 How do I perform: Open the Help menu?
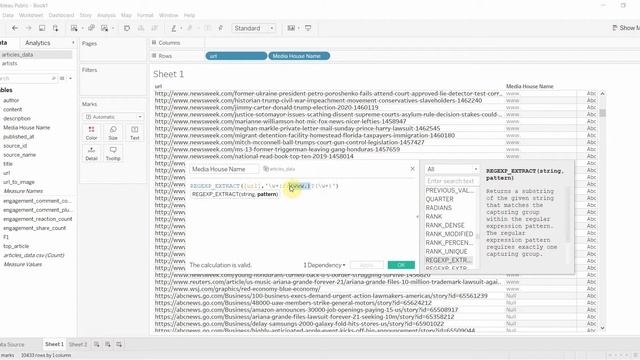(189, 15)
